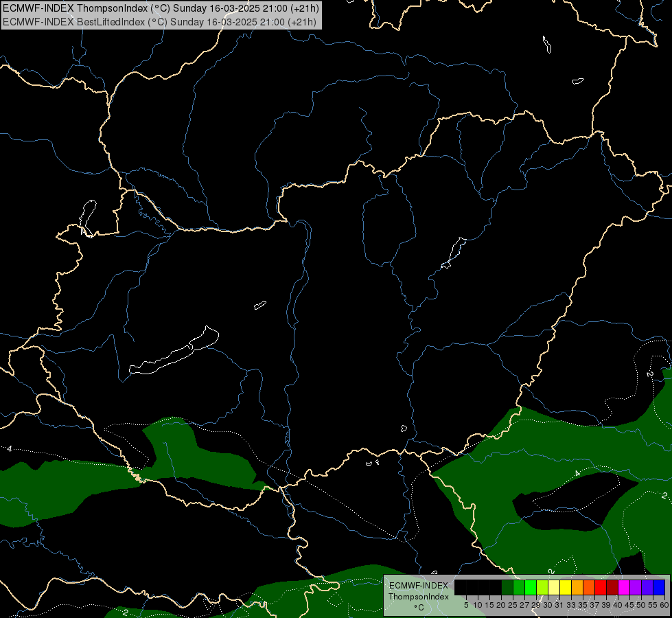Click the legend label ThompsonIndex
Screen dimensions: 672x618
[419, 597]
